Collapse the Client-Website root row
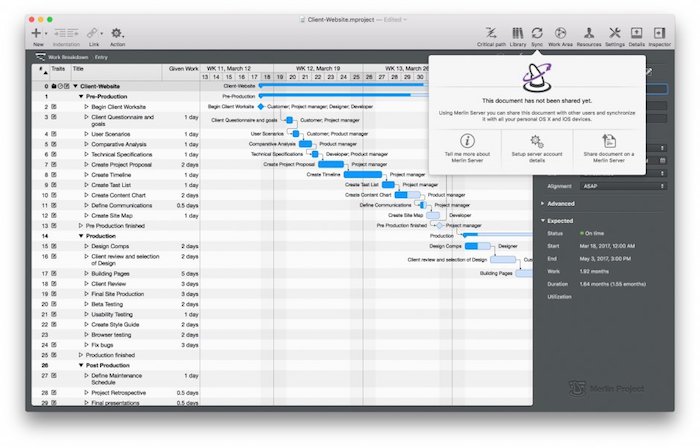The height and width of the screenshot is (448, 700). [75, 86]
